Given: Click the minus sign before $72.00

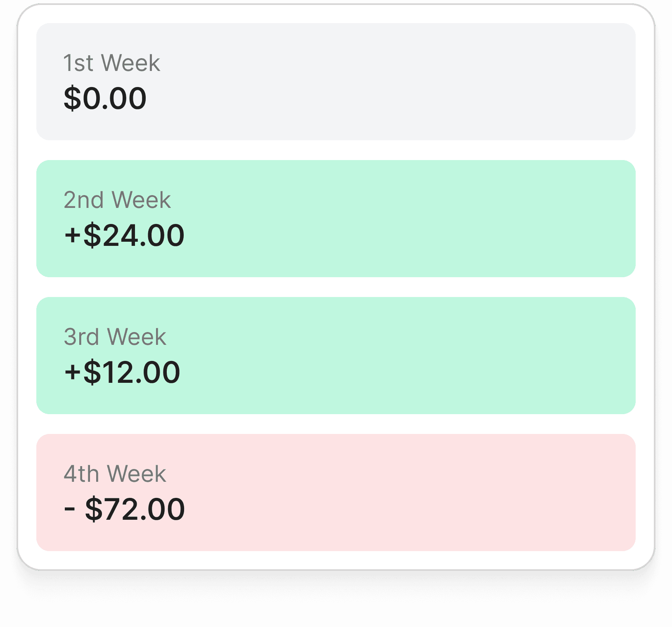Looking at the screenshot, I should [69, 510].
